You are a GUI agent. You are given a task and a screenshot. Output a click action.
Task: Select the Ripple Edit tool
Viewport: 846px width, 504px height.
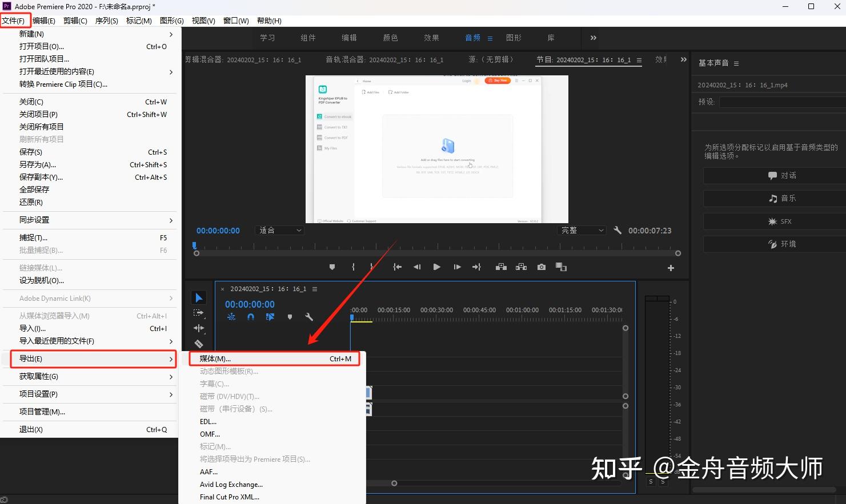pyautogui.click(x=198, y=328)
